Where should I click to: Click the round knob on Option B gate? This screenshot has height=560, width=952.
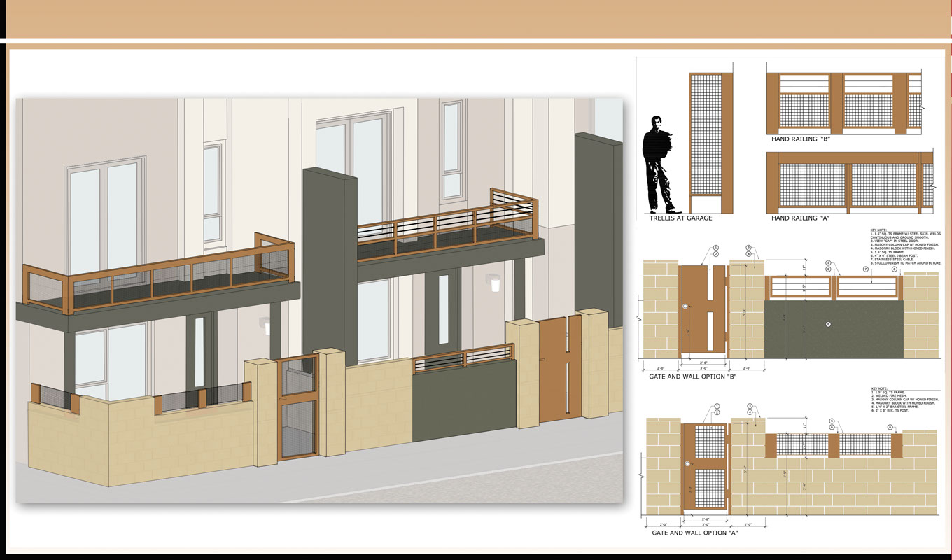[x=685, y=307]
